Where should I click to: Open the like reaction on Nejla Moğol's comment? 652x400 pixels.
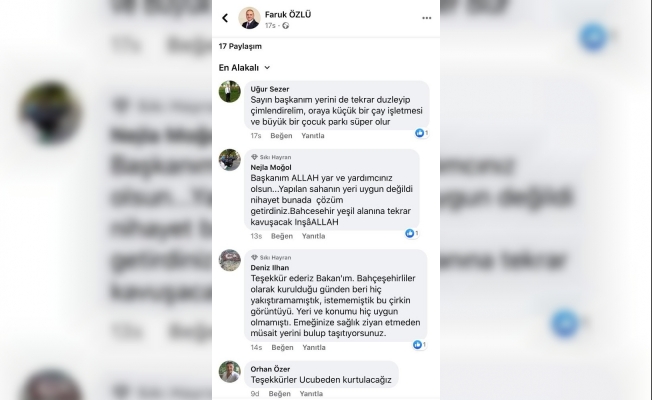(x=411, y=233)
